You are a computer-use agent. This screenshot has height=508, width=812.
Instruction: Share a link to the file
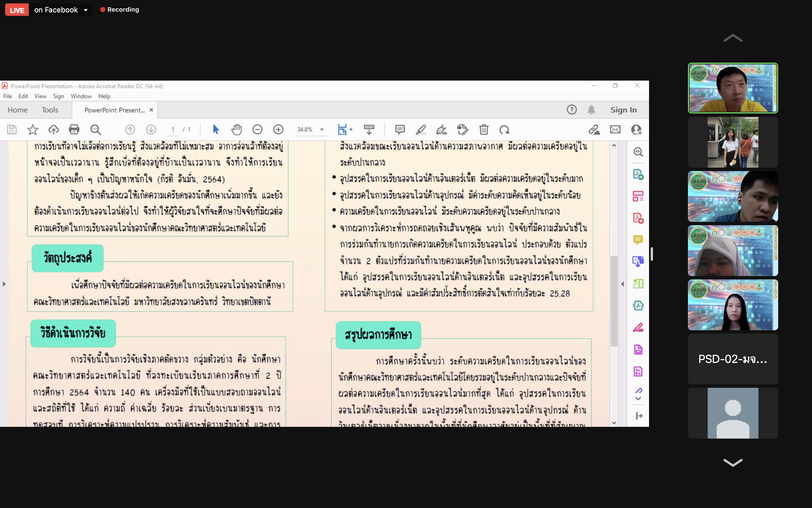(x=594, y=130)
